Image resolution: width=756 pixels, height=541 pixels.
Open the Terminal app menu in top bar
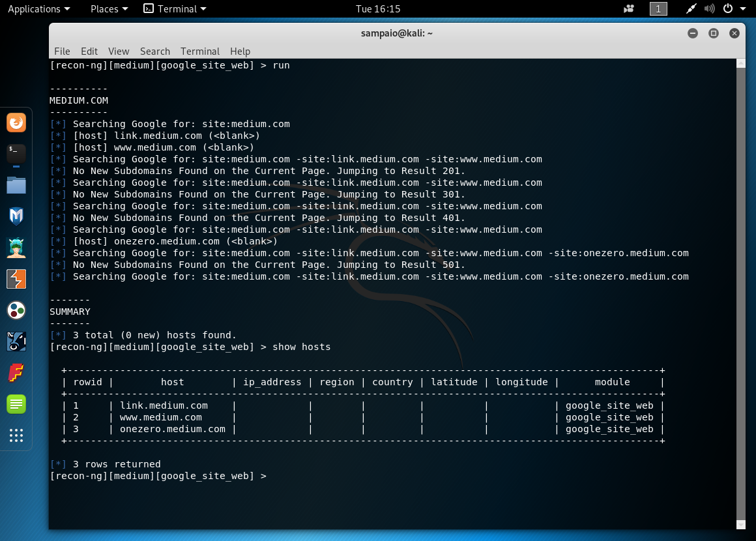click(x=175, y=8)
